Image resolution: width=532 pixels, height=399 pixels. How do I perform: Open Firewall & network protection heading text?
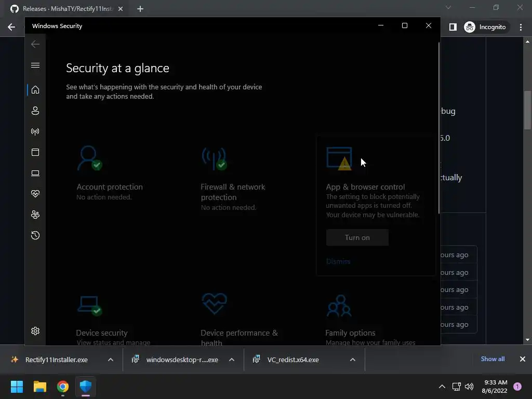[233, 192]
